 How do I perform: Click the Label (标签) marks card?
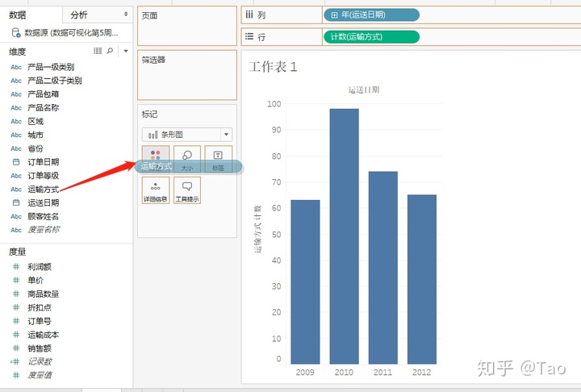218,159
